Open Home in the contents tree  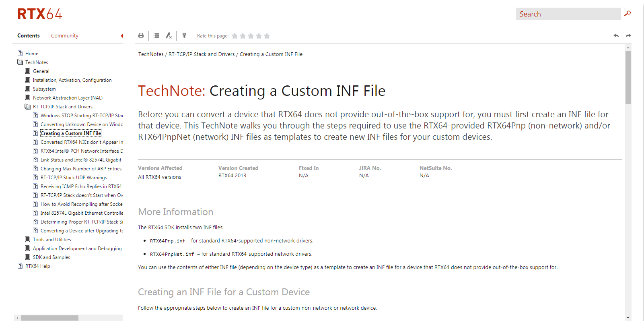(x=32, y=53)
